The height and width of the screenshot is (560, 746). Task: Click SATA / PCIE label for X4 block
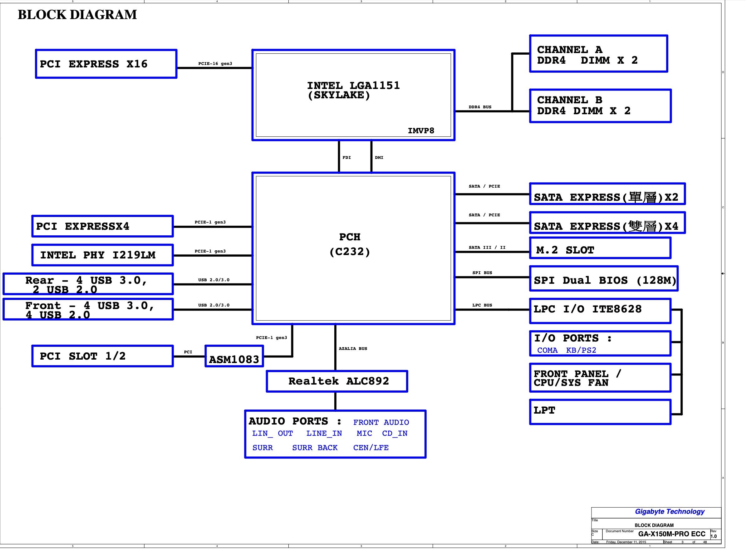[484, 215]
